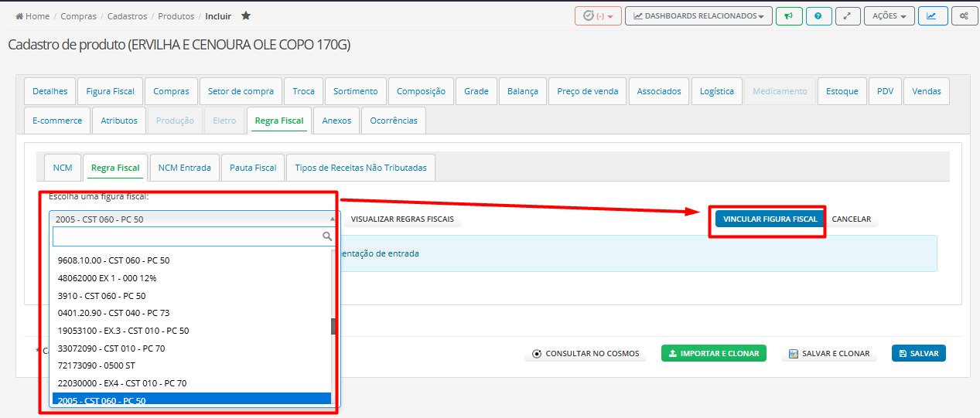Open the NCM Entrada sub-tab
The height and width of the screenshot is (418, 980).
[x=184, y=168]
